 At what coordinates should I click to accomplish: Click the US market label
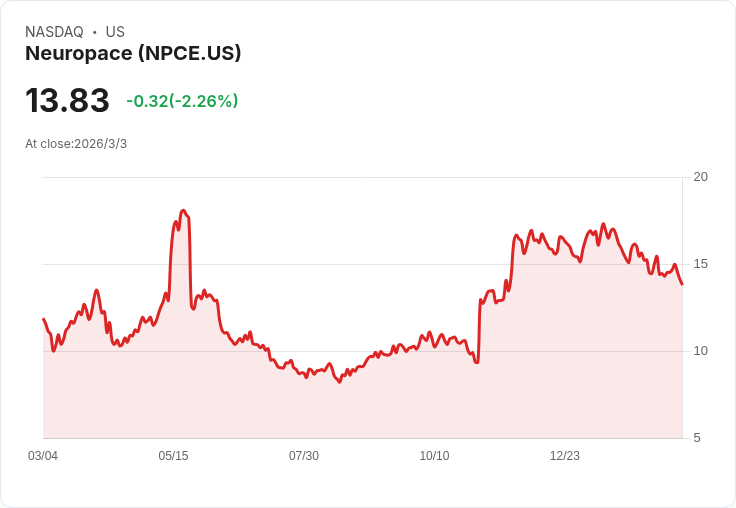tap(115, 32)
